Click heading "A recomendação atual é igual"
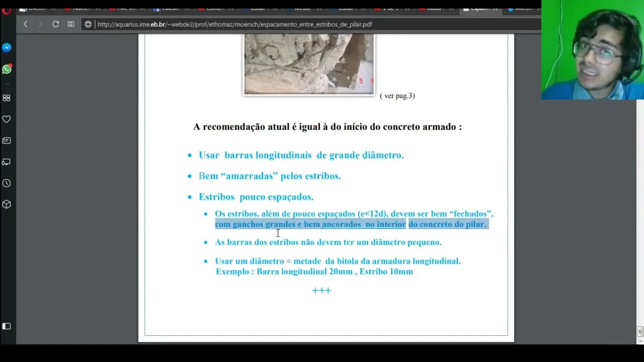644x362 pixels. [328, 127]
